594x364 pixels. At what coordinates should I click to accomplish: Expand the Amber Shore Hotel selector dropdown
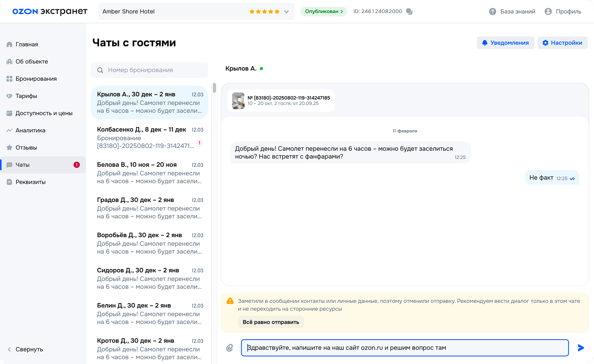tap(286, 12)
